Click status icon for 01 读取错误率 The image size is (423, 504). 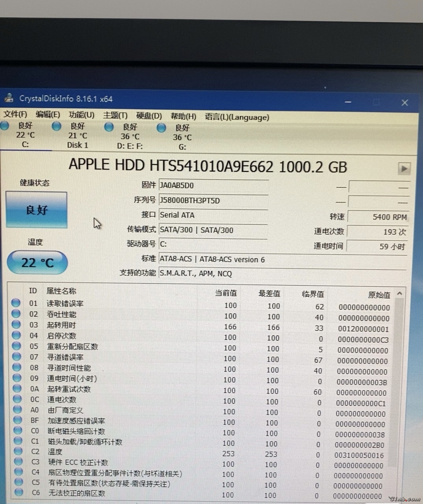pyautogui.click(x=16, y=303)
